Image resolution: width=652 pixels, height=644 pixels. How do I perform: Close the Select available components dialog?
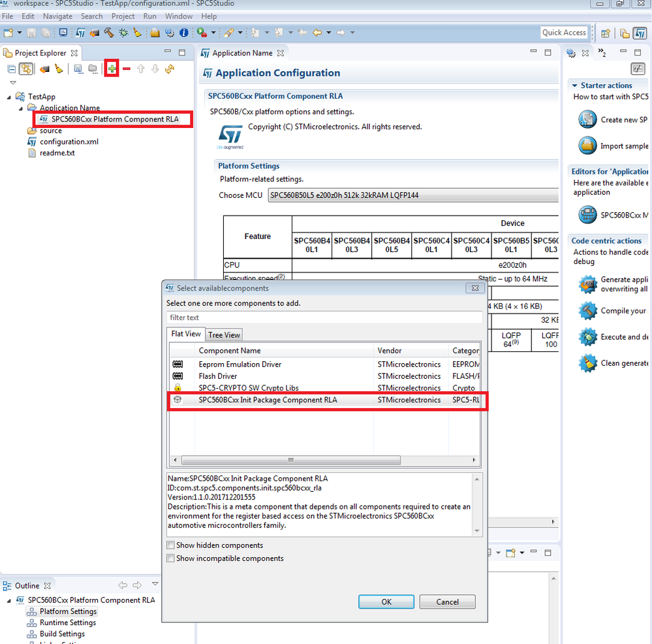(x=475, y=288)
